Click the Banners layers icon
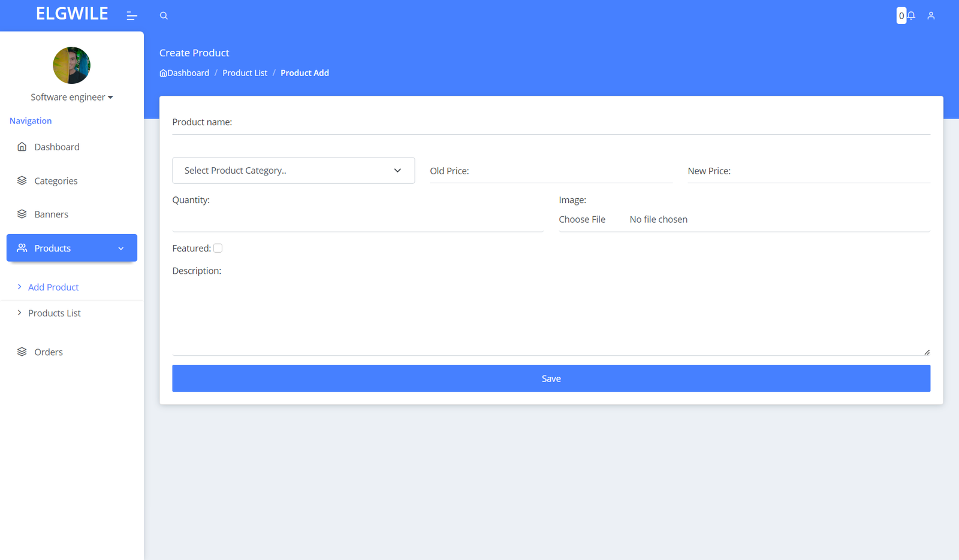Viewport: 959px width, 560px height. click(22, 214)
